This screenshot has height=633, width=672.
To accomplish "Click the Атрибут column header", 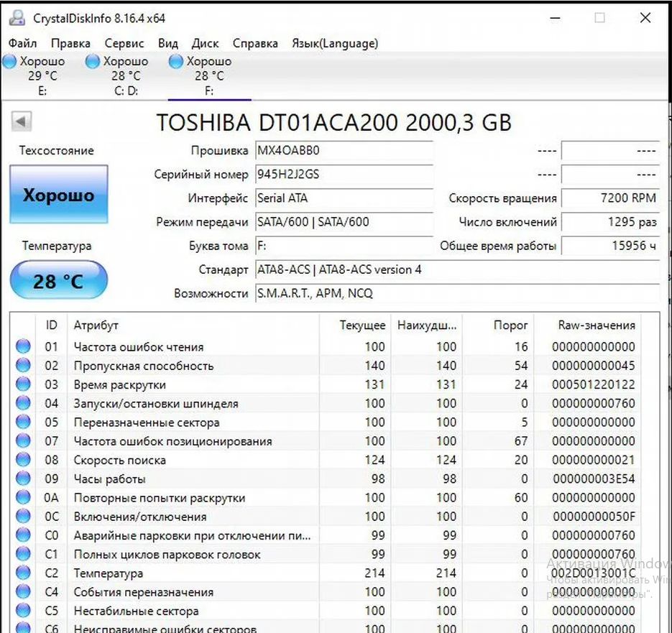I will (193, 325).
